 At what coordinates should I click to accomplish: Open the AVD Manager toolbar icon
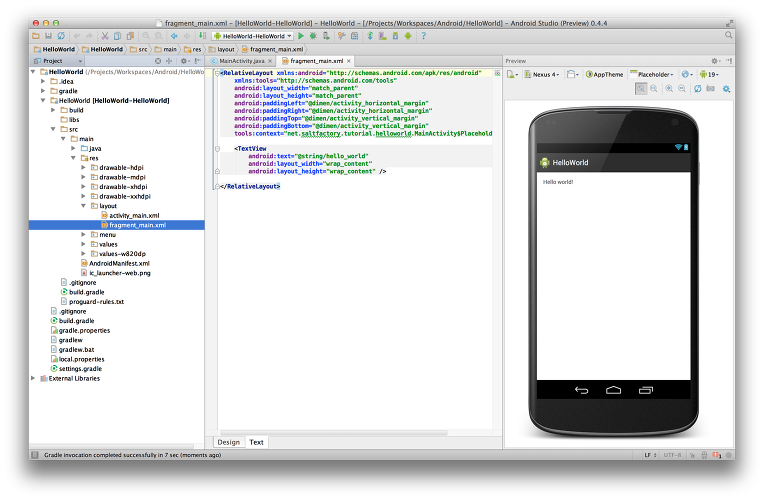click(382, 36)
